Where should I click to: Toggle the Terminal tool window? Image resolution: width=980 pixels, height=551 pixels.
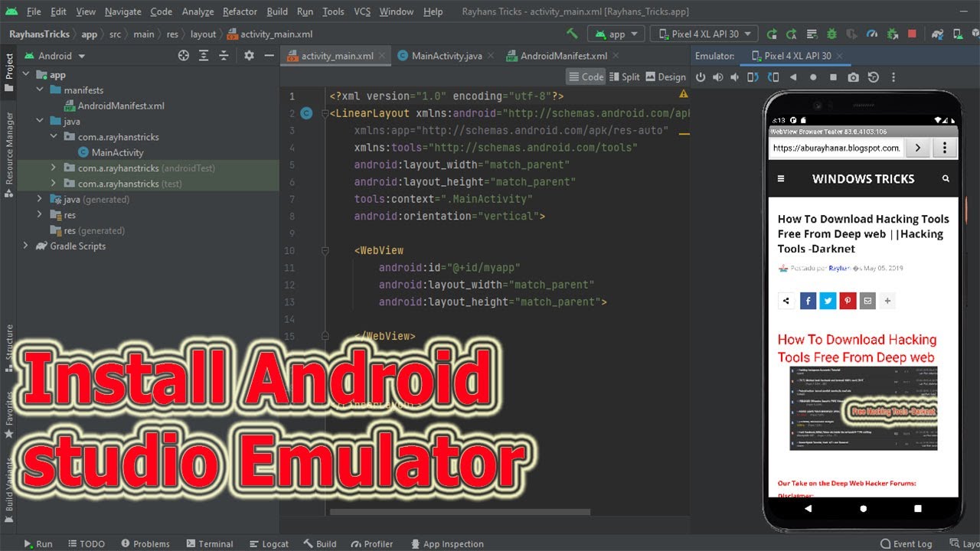(x=209, y=543)
